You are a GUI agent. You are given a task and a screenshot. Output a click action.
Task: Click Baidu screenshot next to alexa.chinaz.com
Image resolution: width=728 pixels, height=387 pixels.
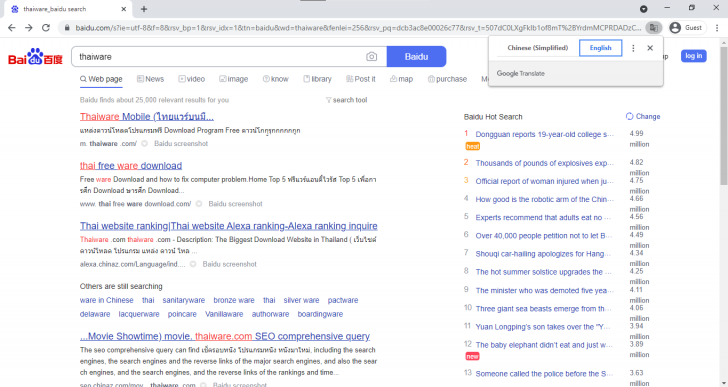click(229, 264)
